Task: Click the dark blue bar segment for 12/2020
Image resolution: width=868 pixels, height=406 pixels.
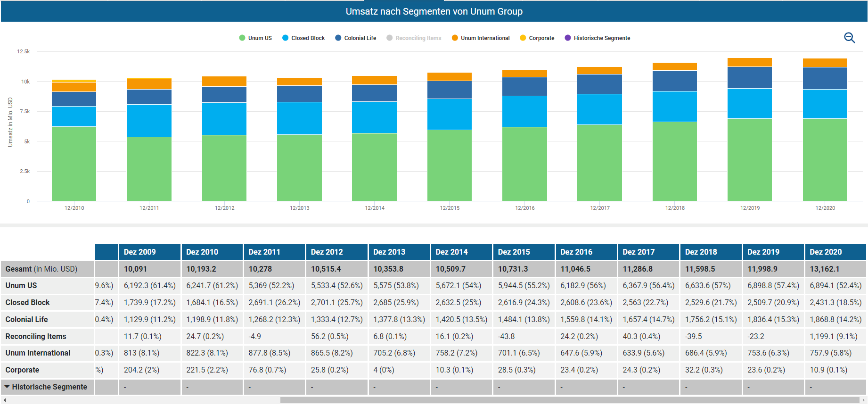Action: click(825, 78)
